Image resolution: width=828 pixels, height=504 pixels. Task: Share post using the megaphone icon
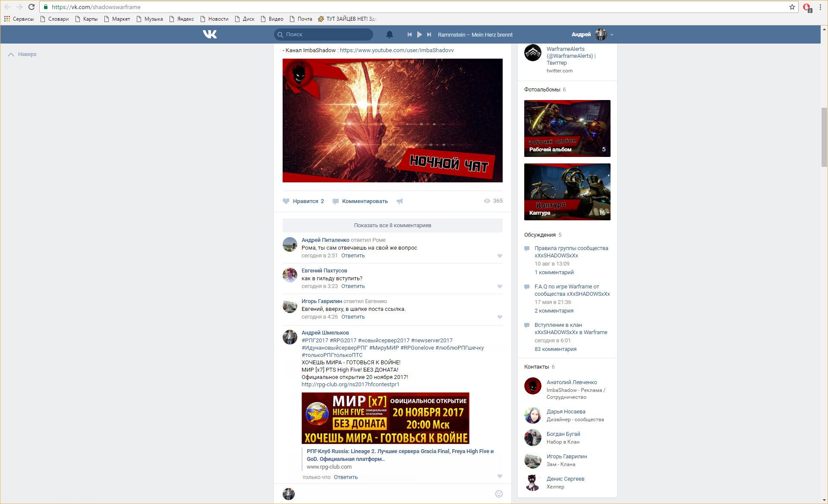[400, 201]
